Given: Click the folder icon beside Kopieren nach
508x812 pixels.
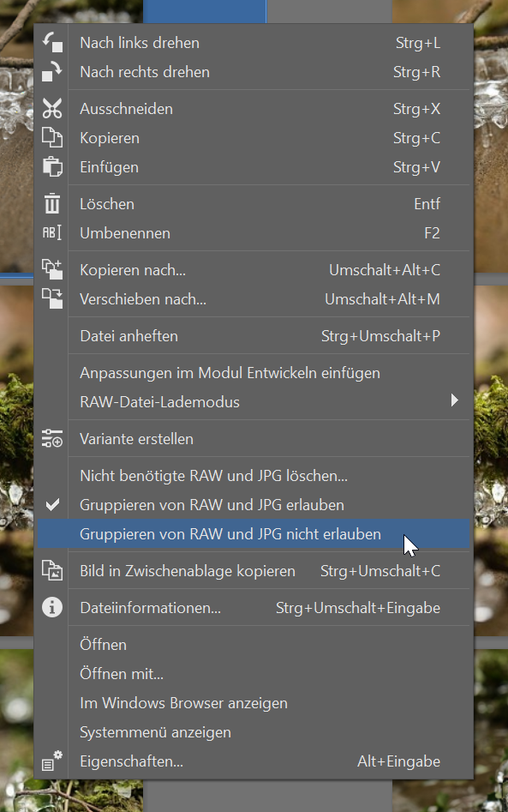Looking at the screenshot, I should [51, 269].
